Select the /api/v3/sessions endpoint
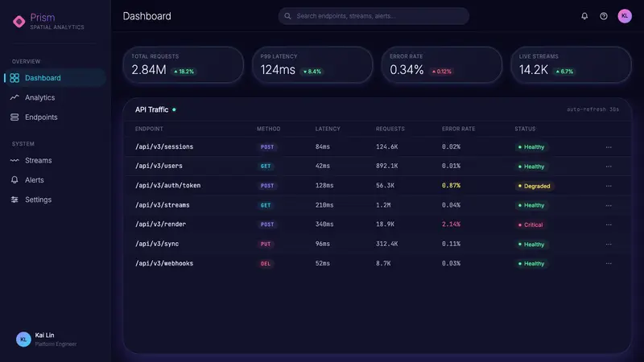 pos(164,146)
